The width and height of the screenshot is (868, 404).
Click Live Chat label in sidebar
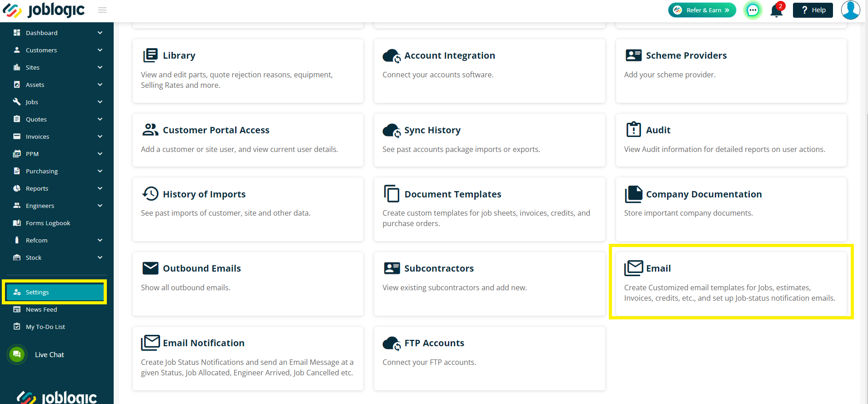(50, 355)
